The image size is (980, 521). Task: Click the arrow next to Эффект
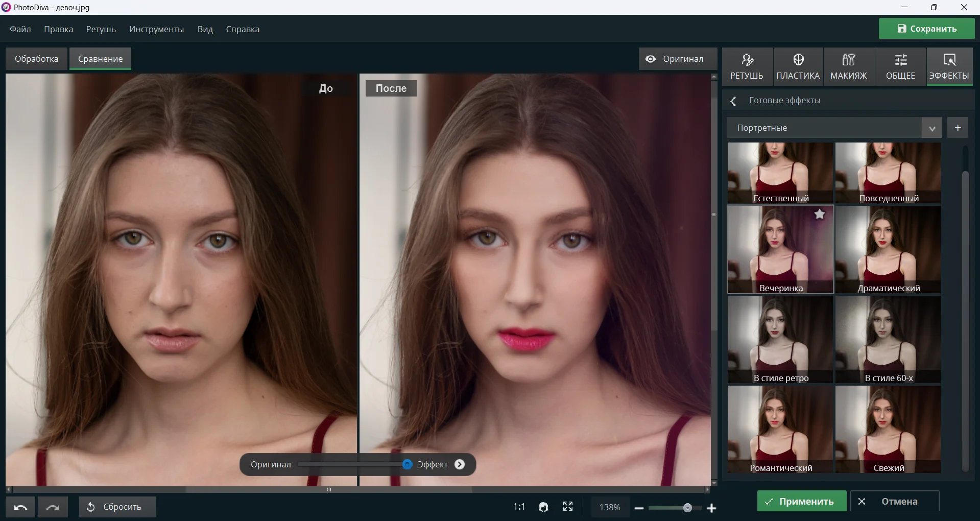pos(460,464)
